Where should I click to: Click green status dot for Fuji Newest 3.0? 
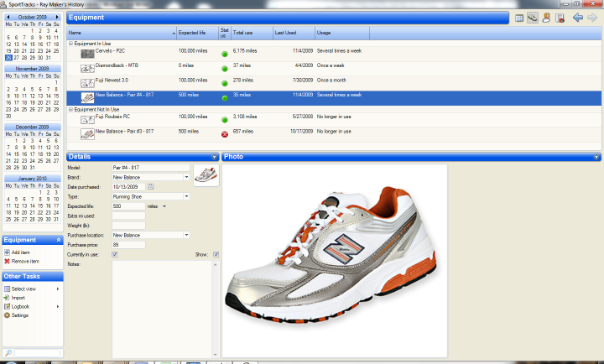[225, 83]
